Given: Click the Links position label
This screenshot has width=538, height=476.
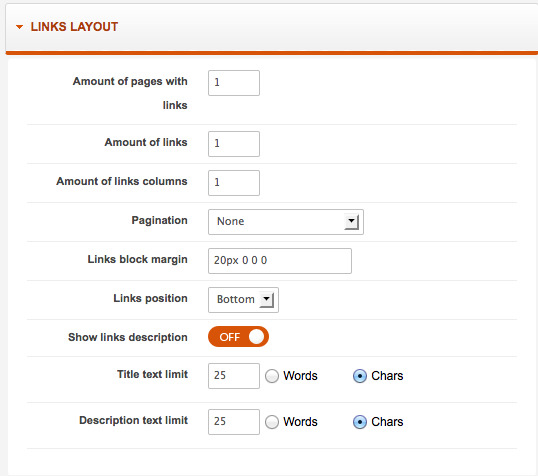Looking at the screenshot, I should point(150,298).
